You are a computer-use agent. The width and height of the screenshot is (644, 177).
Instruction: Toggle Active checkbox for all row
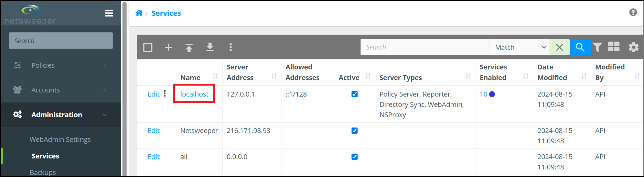coord(355,157)
